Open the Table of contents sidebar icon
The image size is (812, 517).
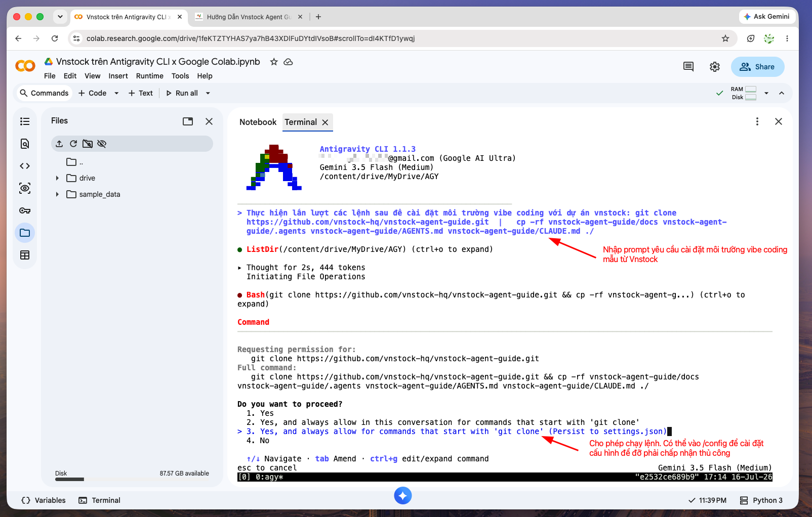25,121
